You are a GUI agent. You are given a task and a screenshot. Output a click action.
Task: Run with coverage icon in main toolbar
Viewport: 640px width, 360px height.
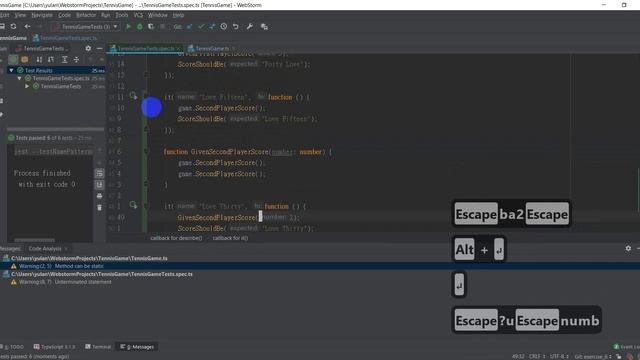tap(151, 27)
